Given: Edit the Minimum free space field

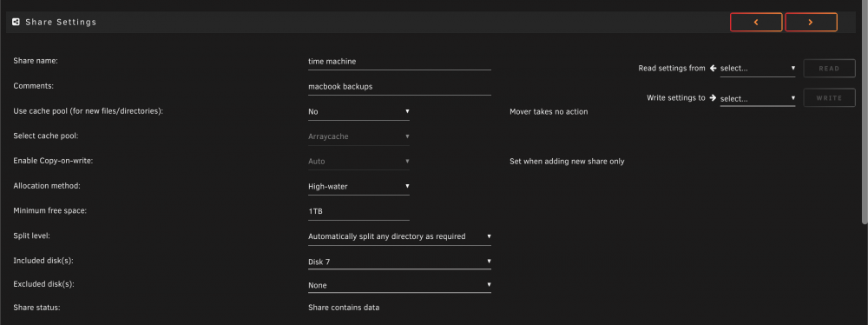Looking at the screenshot, I should tap(358, 211).
